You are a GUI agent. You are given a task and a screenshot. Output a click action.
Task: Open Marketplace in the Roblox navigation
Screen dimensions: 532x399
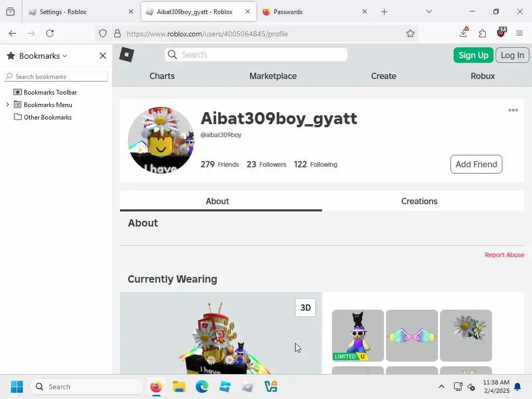pyautogui.click(x=273, y=76)
